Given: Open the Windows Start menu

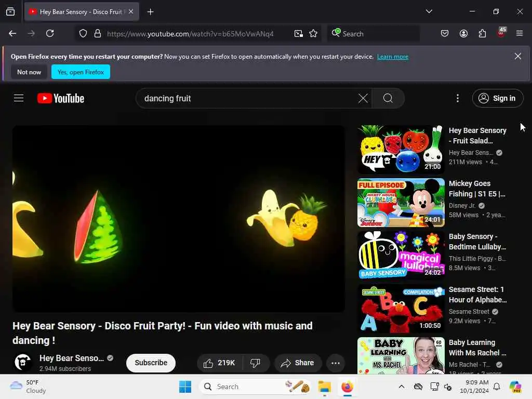Looking at the screenshot, I should pos(185,387).
